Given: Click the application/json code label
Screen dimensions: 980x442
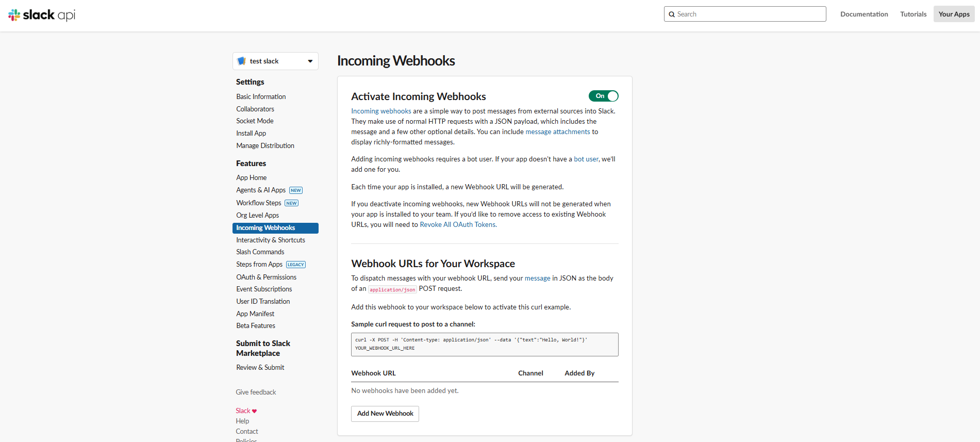Looking at the screenshot, I should (x=392, y=289).
